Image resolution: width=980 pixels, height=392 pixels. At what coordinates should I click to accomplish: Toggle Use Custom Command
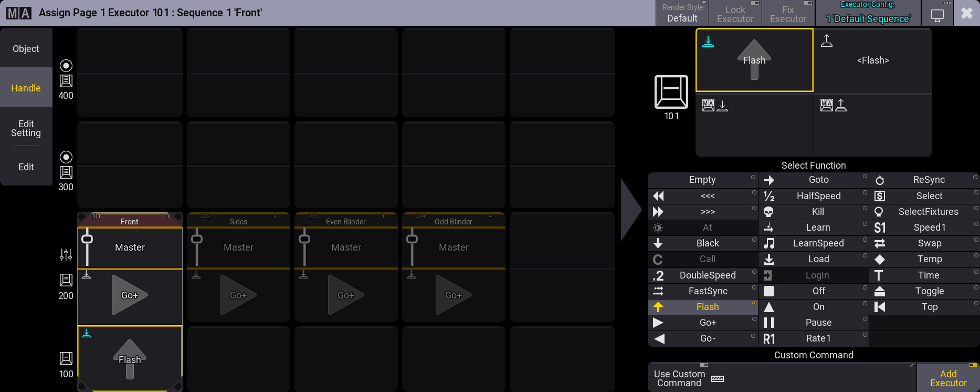tap(679, 378)
